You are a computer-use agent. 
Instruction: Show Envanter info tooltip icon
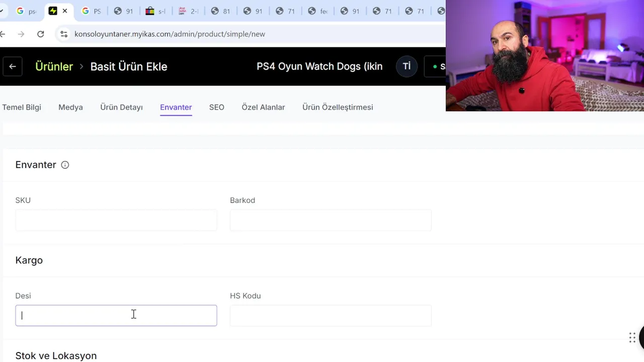pyautogui.click(x=65, y=165)
